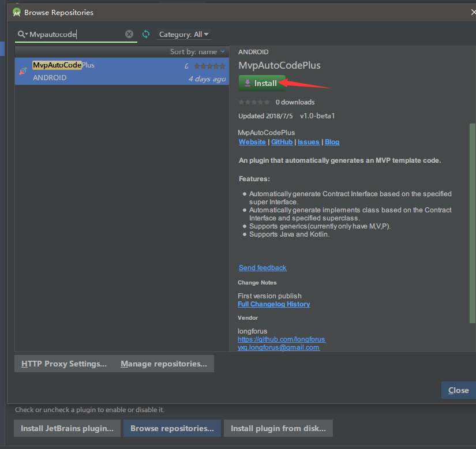The height and width of the screenshot is (449, 476).
Task: Click the Android Studio logo in the title bar
Action: pyautogui.click(x=17, y=13)
